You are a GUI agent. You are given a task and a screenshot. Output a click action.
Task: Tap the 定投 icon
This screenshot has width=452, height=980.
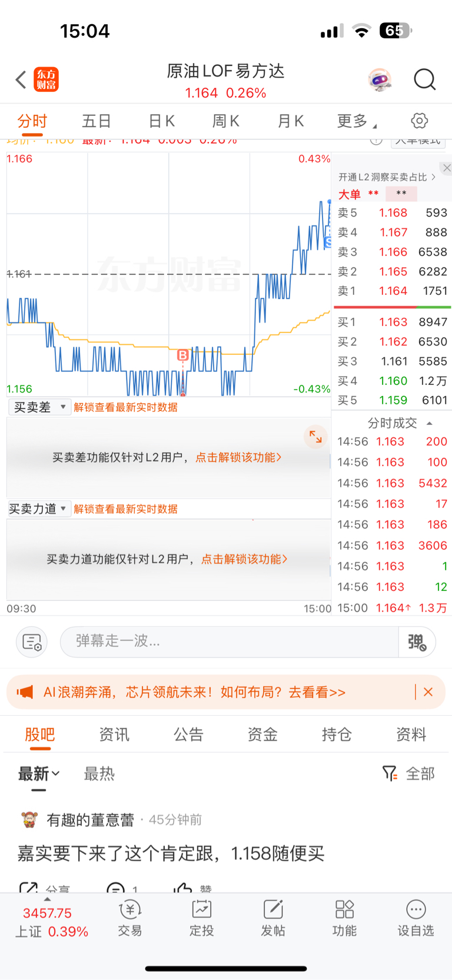coord(202,918)
